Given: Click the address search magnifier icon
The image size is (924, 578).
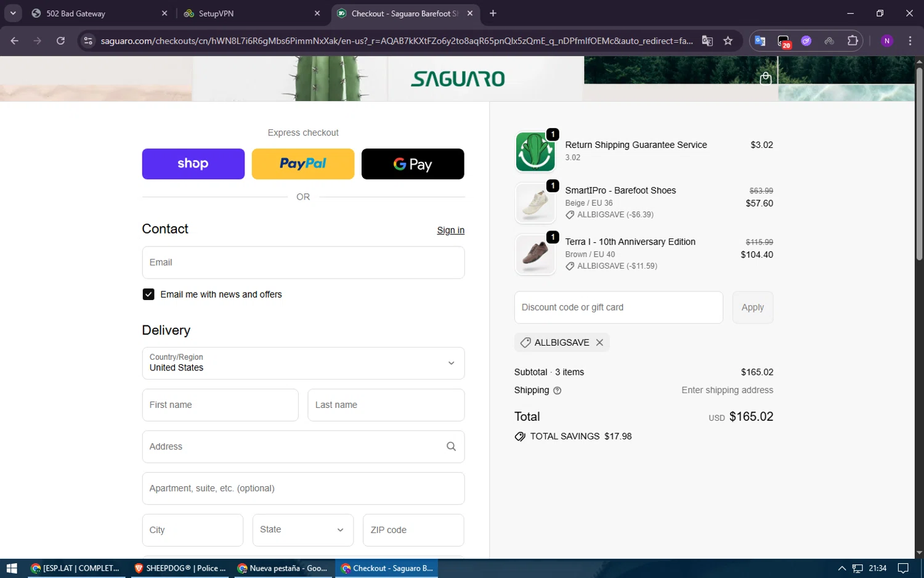Looking at the screenshot, I should pyautogui.click(x=451, y=447).
